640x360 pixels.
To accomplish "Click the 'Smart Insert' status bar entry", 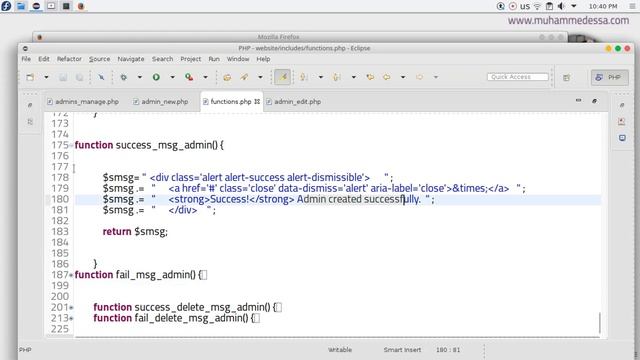I will click(402, 350).
